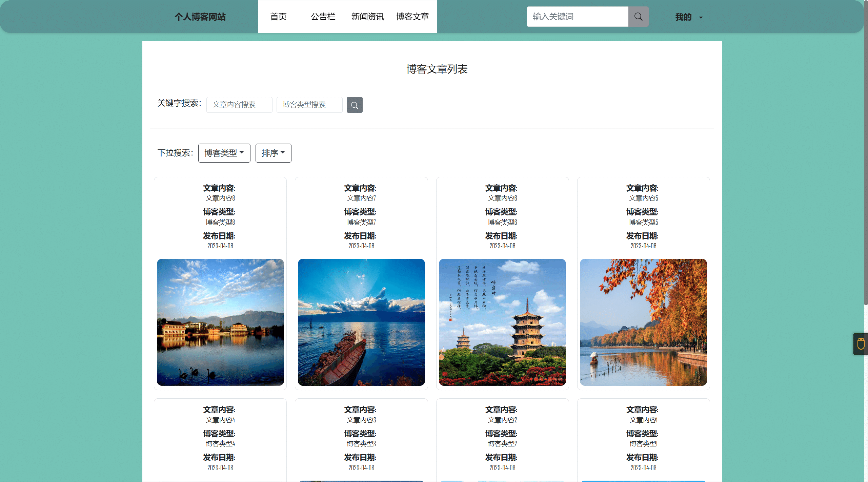The image size is (868, 482).
Task: Click the text 文章内容5
Action: (x=643, y=198)
